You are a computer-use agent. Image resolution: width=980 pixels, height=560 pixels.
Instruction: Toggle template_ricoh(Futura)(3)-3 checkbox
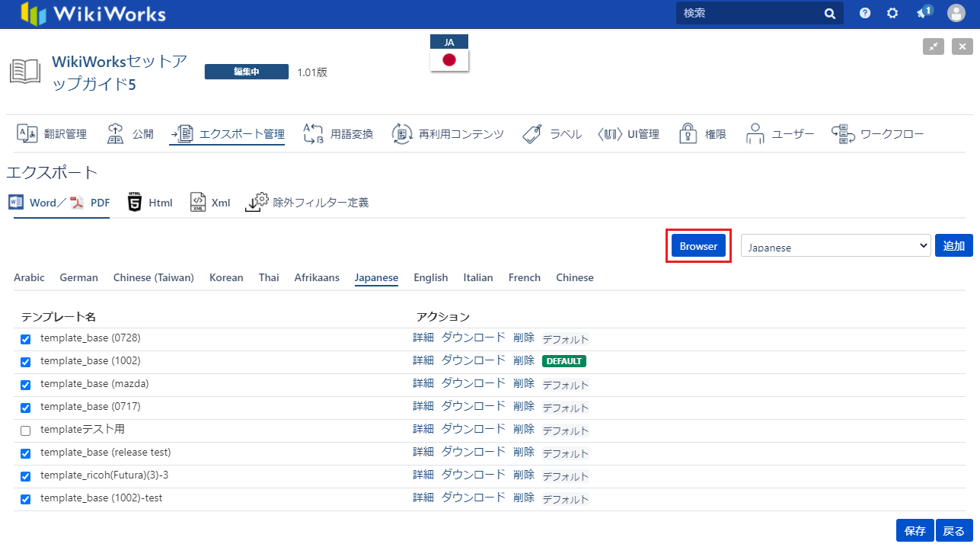click(x=25, y=476)
